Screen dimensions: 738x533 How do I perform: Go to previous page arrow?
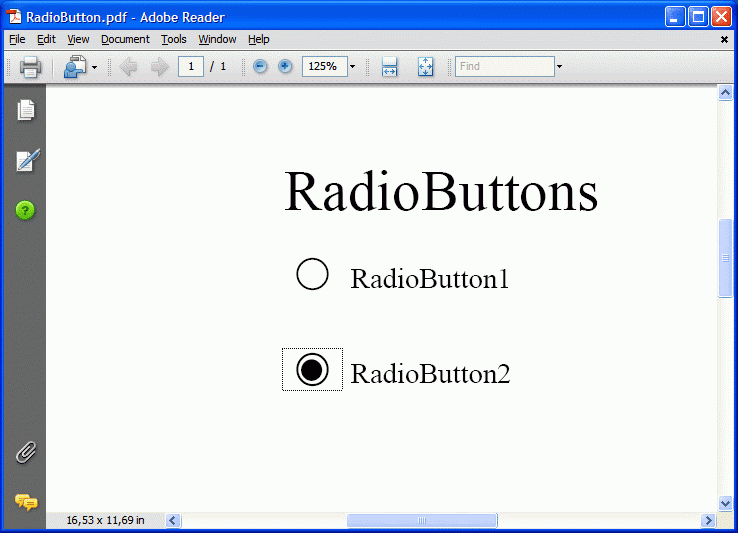click(x=128, y=67)
